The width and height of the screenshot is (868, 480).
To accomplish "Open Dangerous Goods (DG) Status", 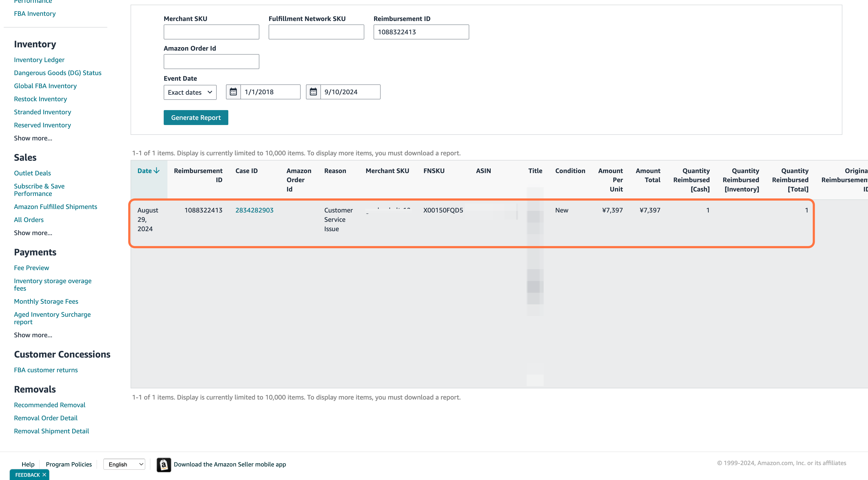I will click(58, 73).
